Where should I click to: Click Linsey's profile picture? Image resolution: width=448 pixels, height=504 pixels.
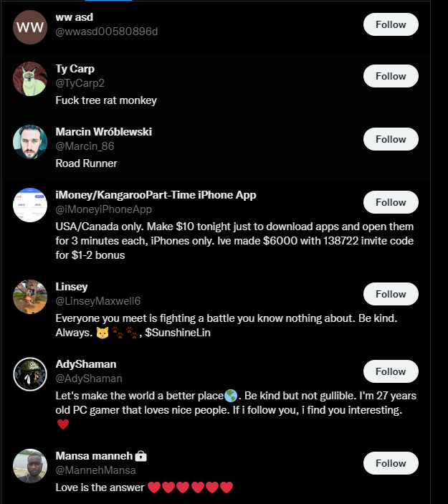(30, 297)
